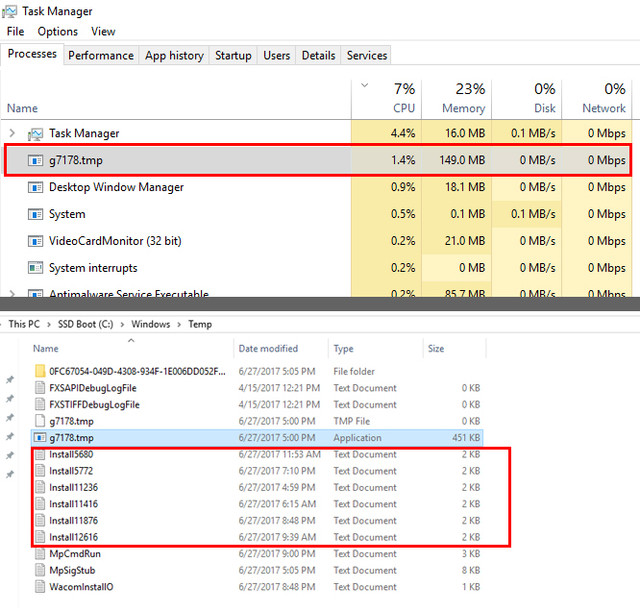Click the chevron after This PC in address bar
Screen dimensions: 640x608
click(49, 325)
